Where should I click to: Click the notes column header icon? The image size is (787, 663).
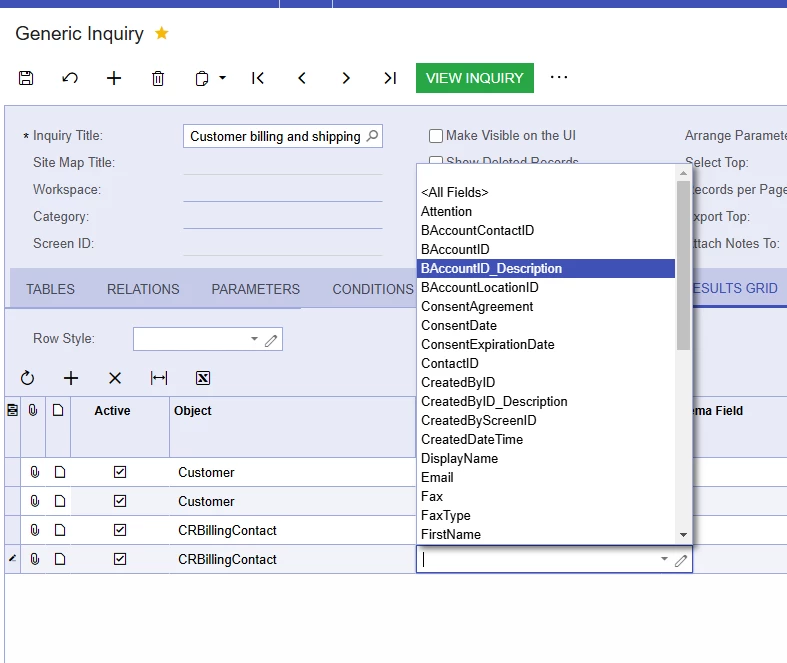[58, 411]
